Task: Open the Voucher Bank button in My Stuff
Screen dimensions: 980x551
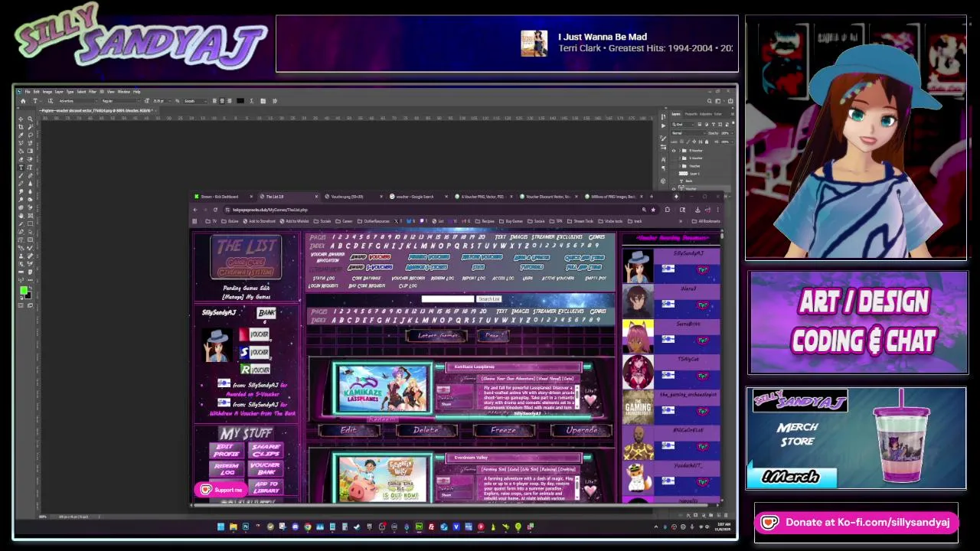Action: pos(265,468)
